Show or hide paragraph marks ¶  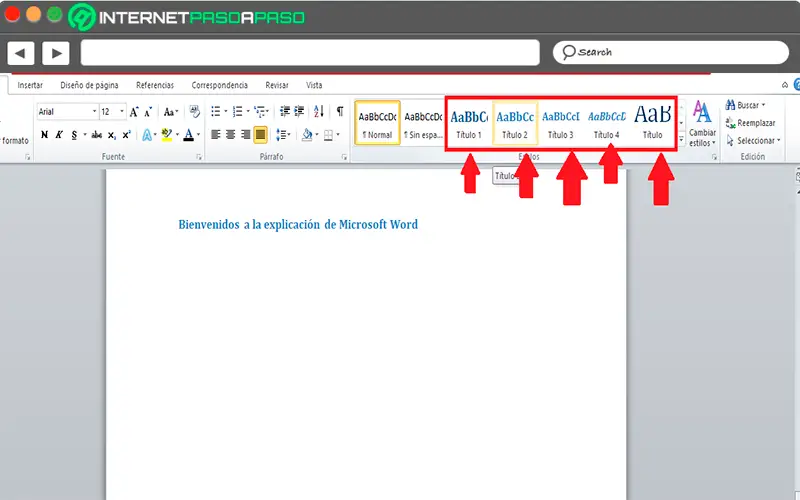[340, 111]
